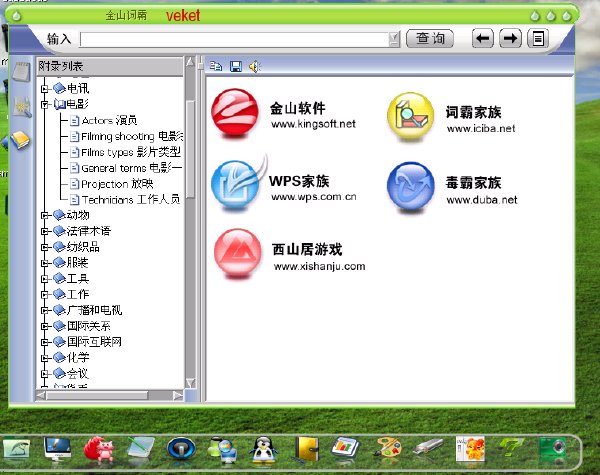The height and width of the screenshot is (475, 600).
Task: Select the 会议 category label
Action: [x=77, y=373]
